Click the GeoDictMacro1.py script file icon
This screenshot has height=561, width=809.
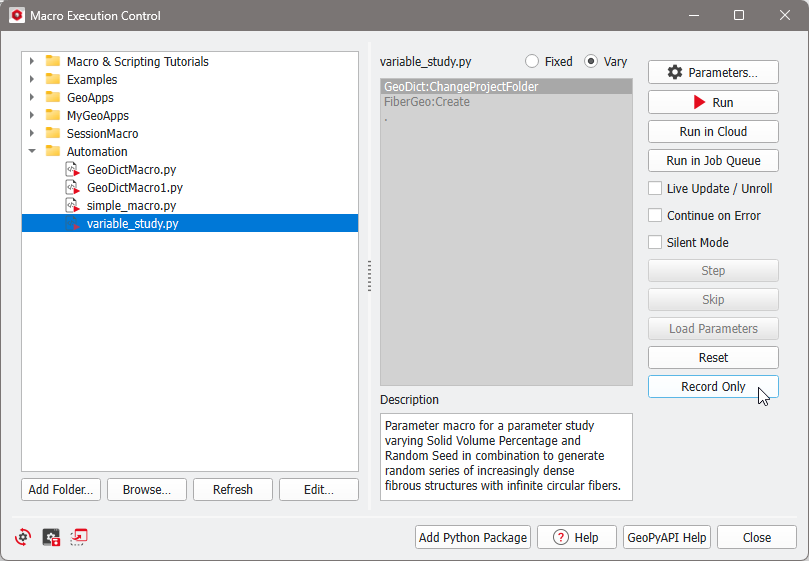[x=72, y=187]
